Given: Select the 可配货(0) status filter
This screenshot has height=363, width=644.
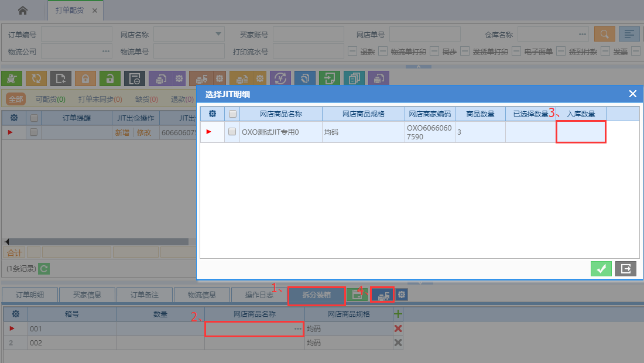Looking at the screenshot, I should [x=50, y=99].
